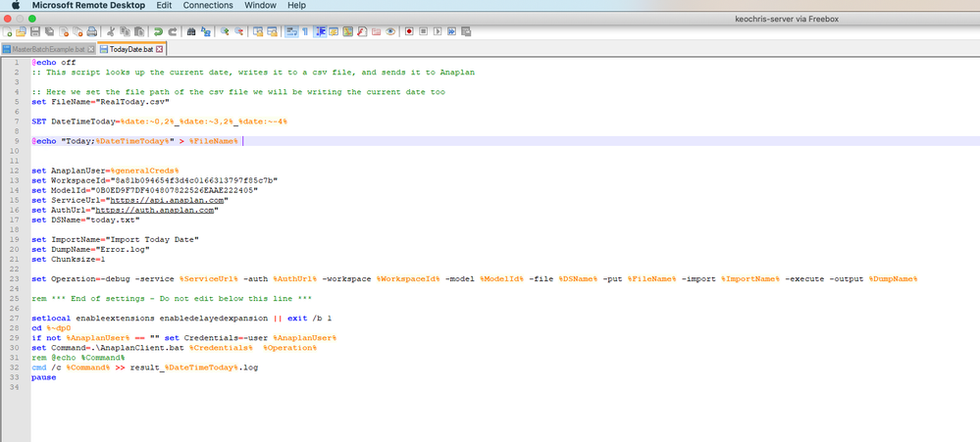
Task: Click "today.txt" on the DSName line
Action: coord(113,220)
